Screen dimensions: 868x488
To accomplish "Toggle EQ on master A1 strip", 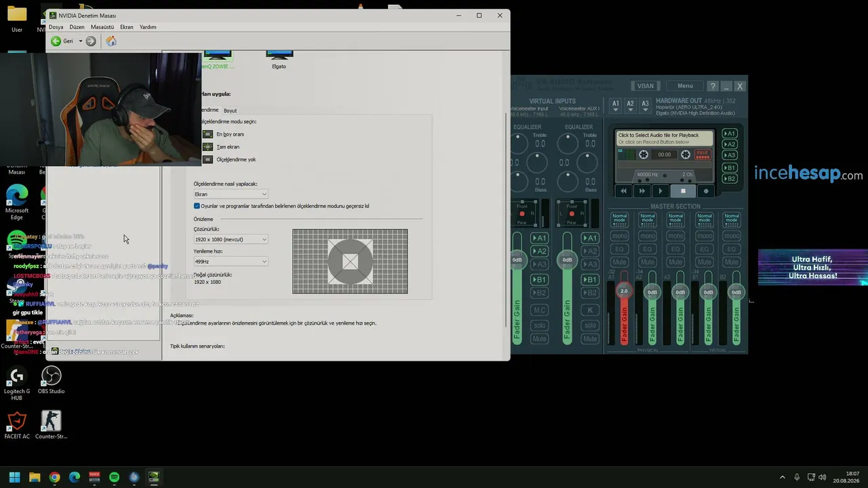I will (x=619, y=249).
